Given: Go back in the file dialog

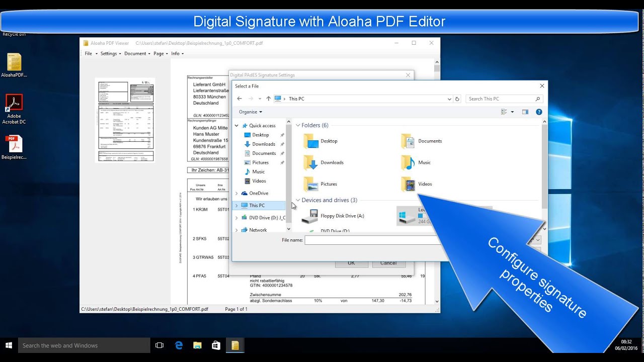Looking at the screenshot, I should tap(239, 99).
